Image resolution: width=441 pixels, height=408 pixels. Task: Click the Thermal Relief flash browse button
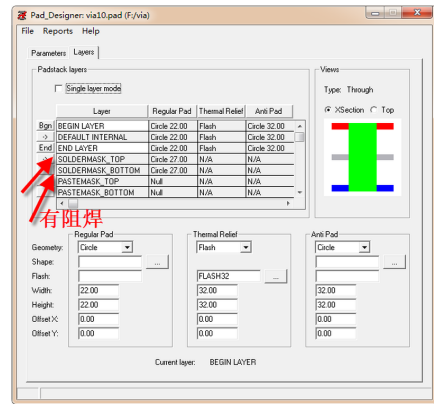point(275,276)
